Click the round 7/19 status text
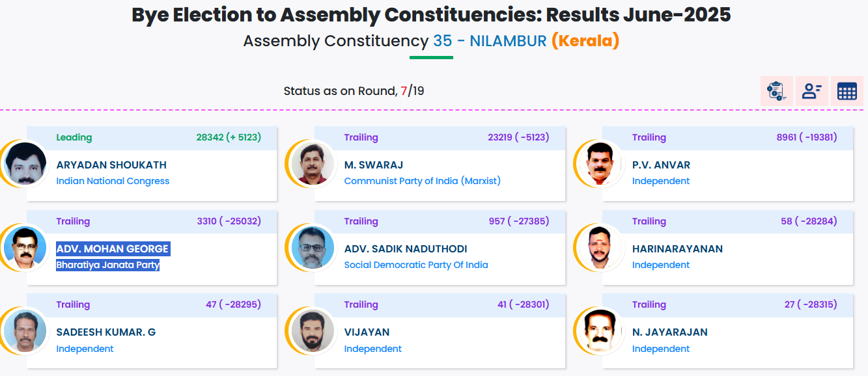Image resolution: width=868 pixels, height=376 pixels. pyautogui.click(x=354, y=91)
